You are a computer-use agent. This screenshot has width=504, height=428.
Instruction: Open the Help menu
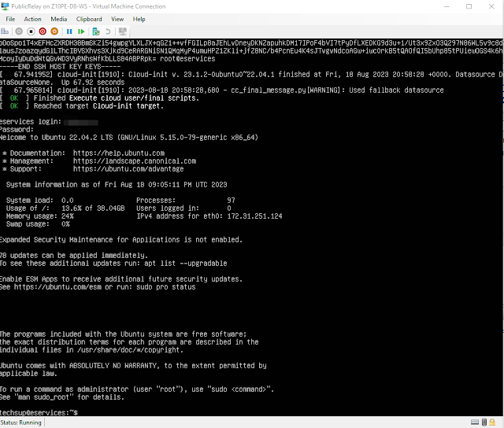click(139, 19)
